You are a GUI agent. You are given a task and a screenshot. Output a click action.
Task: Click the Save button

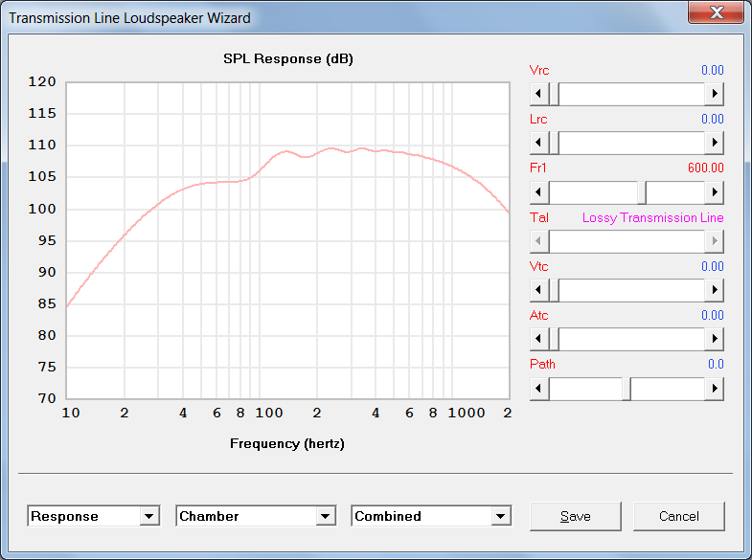point(576,516)
